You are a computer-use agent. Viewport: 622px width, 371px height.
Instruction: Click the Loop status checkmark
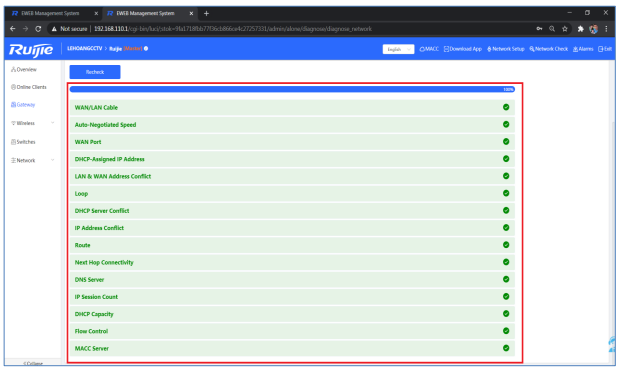tap(506, 193)
